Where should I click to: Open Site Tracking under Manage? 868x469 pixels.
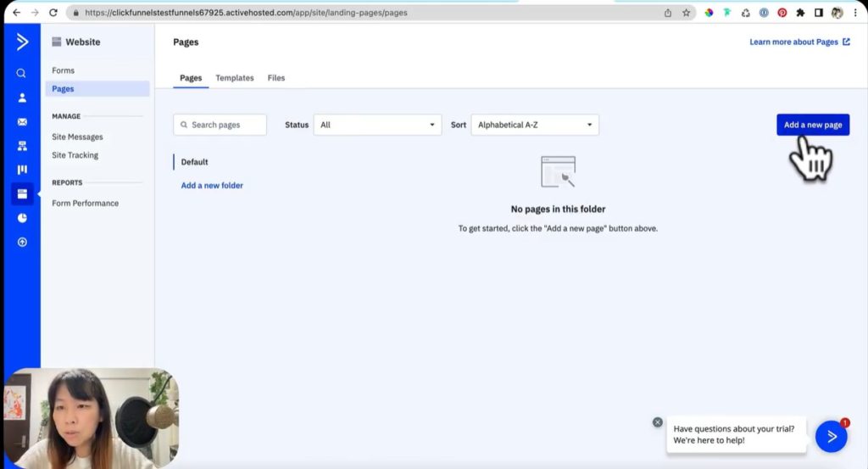click(x=75, y=155)
